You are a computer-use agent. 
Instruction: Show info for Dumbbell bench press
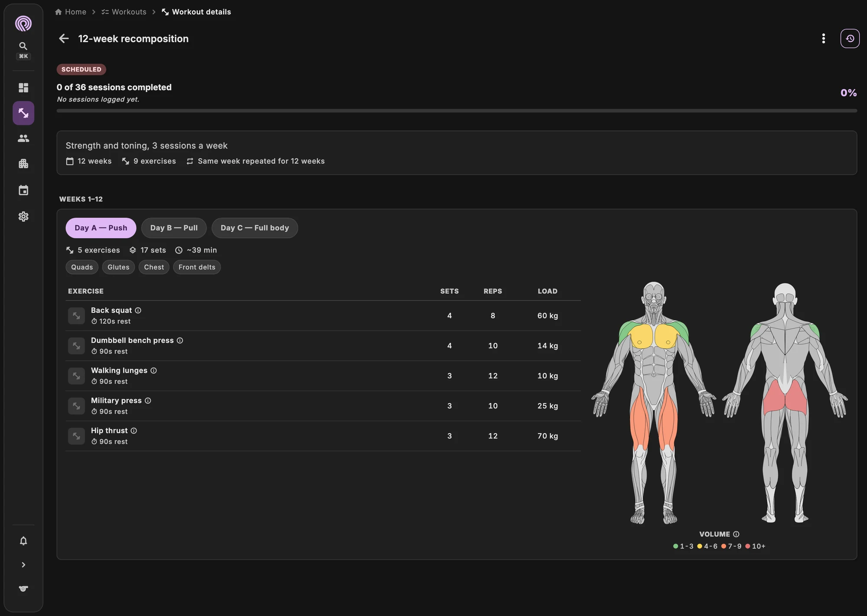click(x=180, y=340)
